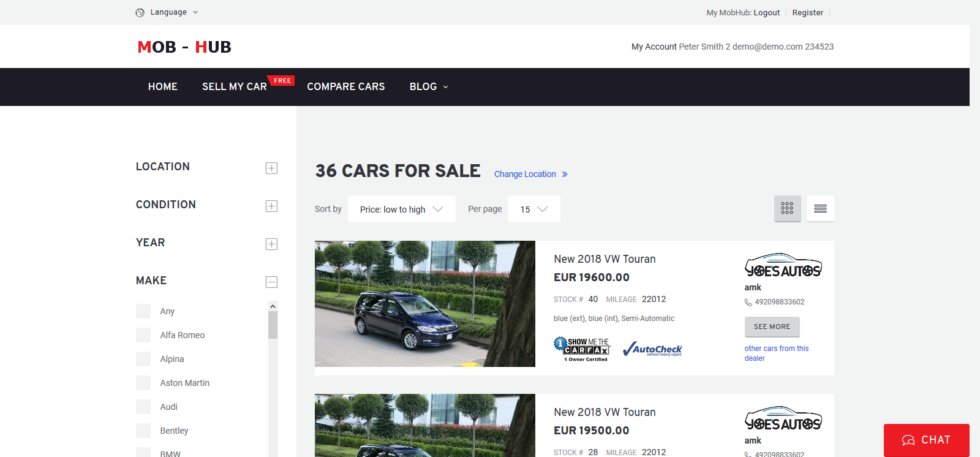Switch to grid view layout
Image resolution: width=980 pixels, height=457 pixels.
click(787, 209)
